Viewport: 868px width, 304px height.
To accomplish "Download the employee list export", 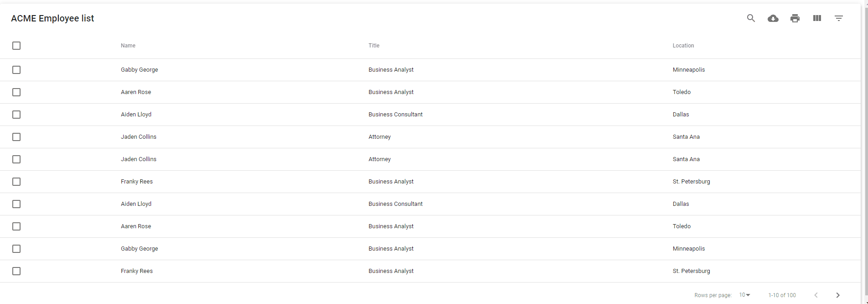I will coord(773,18).
